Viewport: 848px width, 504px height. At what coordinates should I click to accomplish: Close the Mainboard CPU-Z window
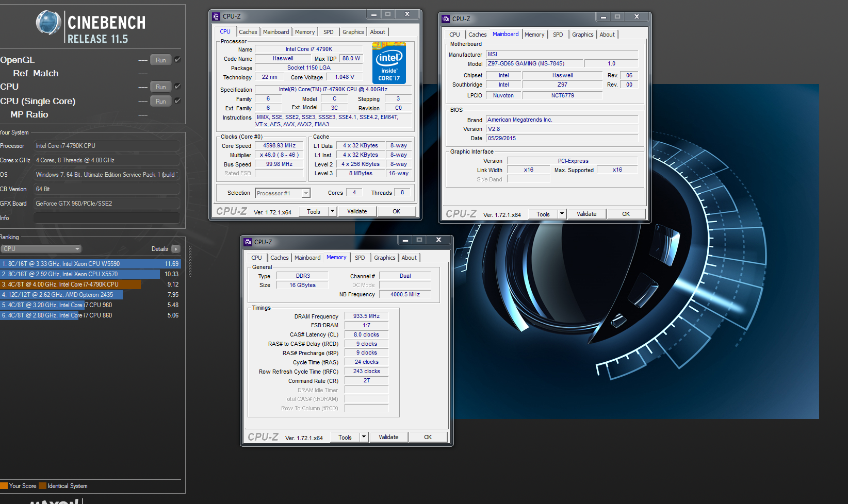point(637,17)
